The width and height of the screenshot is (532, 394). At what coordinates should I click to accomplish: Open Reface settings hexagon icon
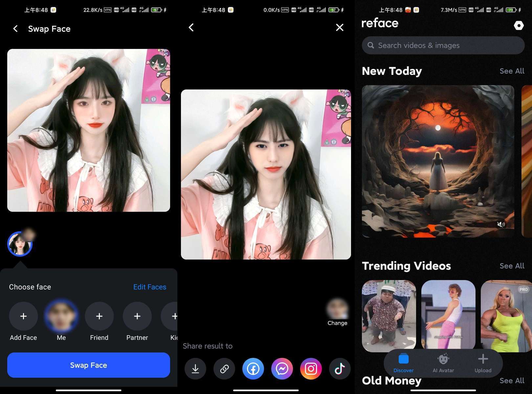coord(519,26)
